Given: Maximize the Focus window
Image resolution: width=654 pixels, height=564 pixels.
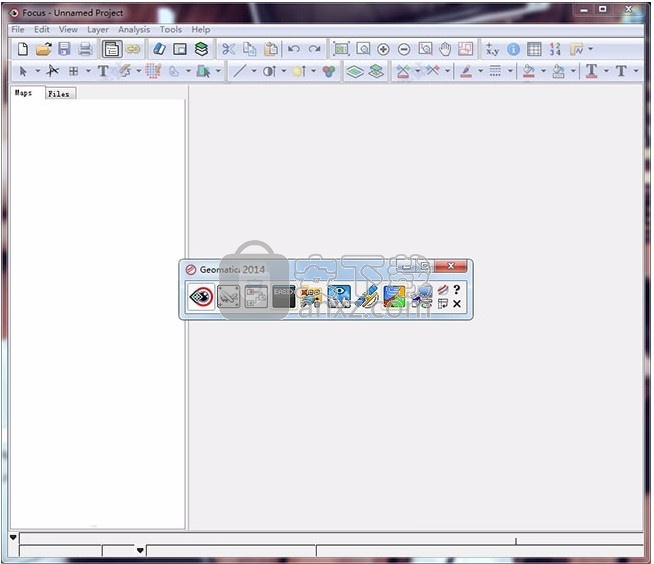Looking at the screenshot, I should (603, 9).
